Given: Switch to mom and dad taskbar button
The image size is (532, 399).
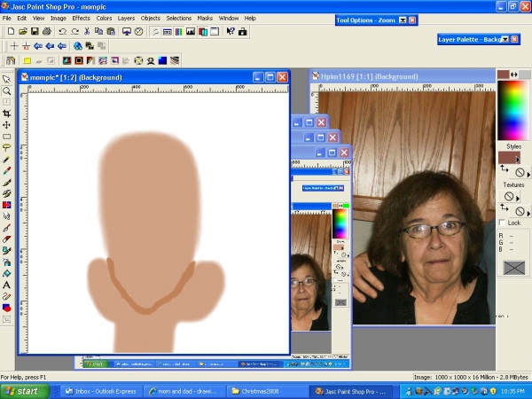Looking at the screenshot, I should click(184, 391).
